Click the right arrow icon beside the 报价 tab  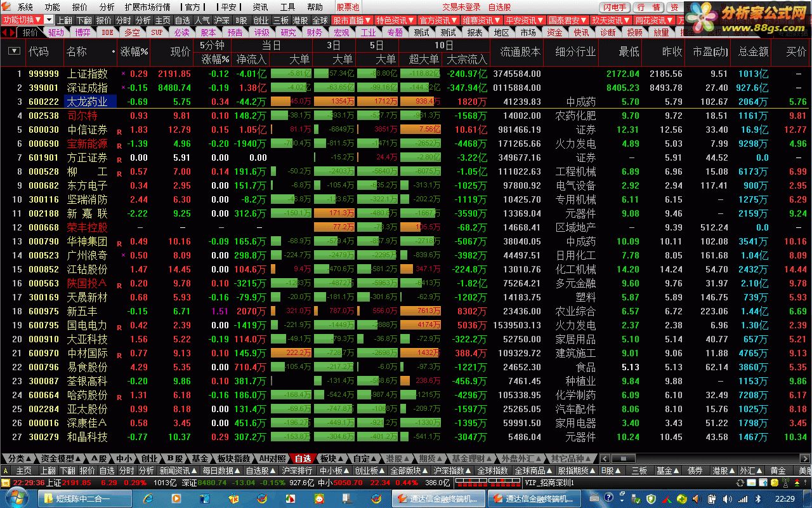(12, 32)
